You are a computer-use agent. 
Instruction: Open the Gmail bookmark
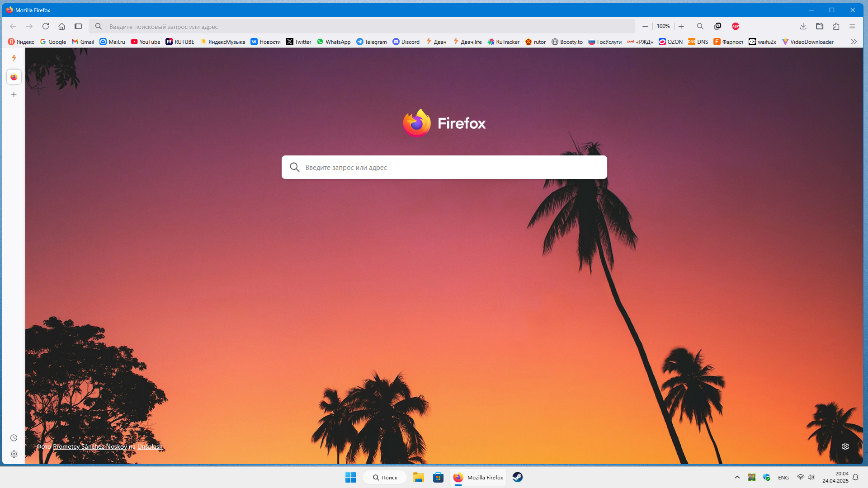(x=83, y=42)
